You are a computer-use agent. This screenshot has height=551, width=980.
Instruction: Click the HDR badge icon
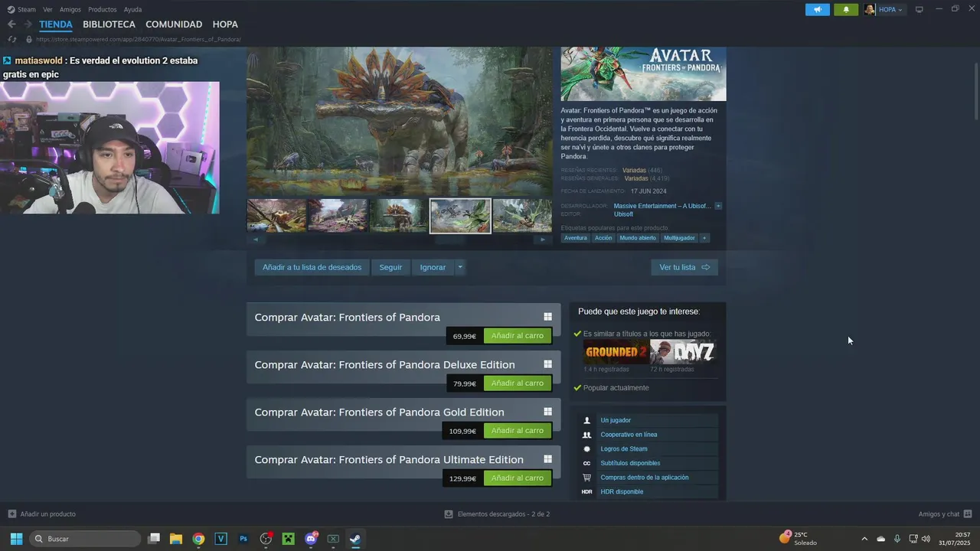coord(587,492)
